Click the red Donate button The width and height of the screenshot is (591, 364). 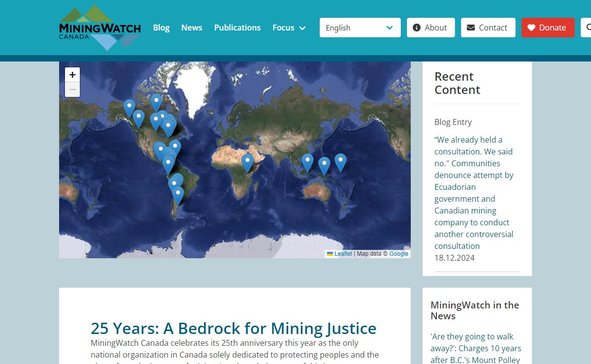coord(548,28)
